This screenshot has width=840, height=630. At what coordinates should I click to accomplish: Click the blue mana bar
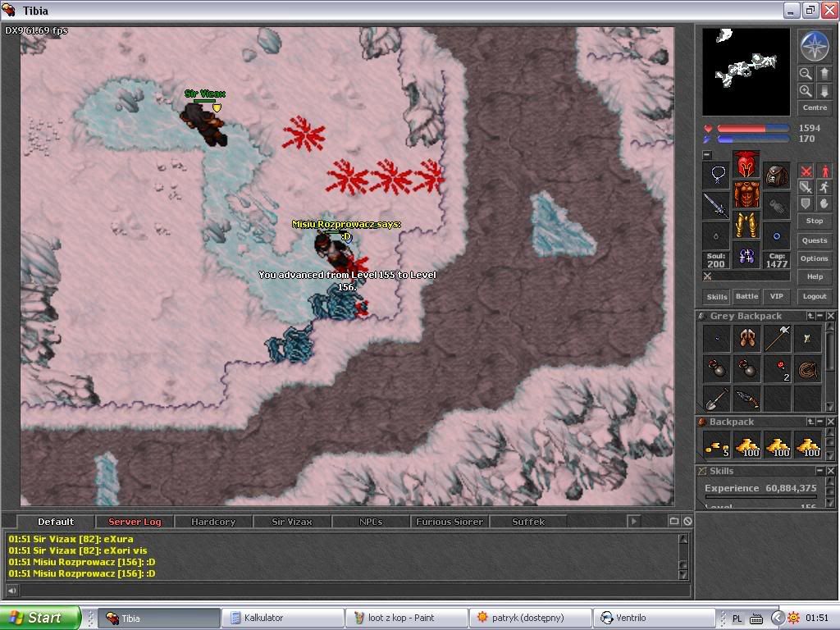(x=753, y=139)
